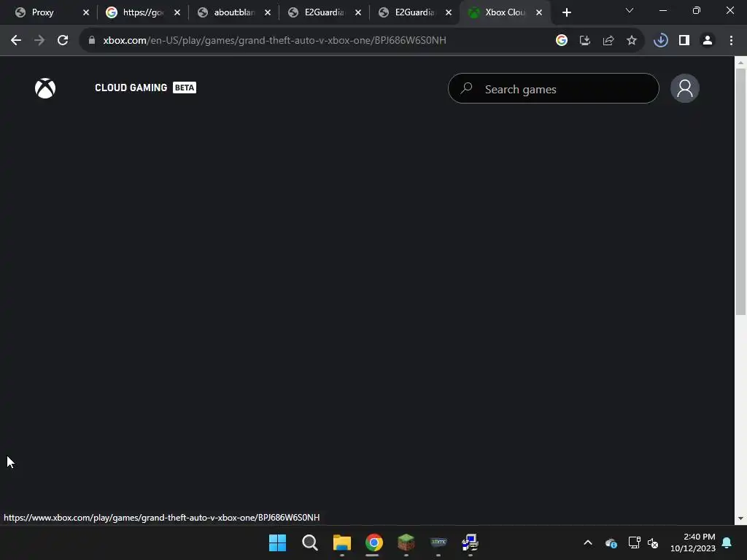Viewport: 747px width, 560px height.
Task: Open the Cloud Gaming Beta link
Action: coord(145,87)
